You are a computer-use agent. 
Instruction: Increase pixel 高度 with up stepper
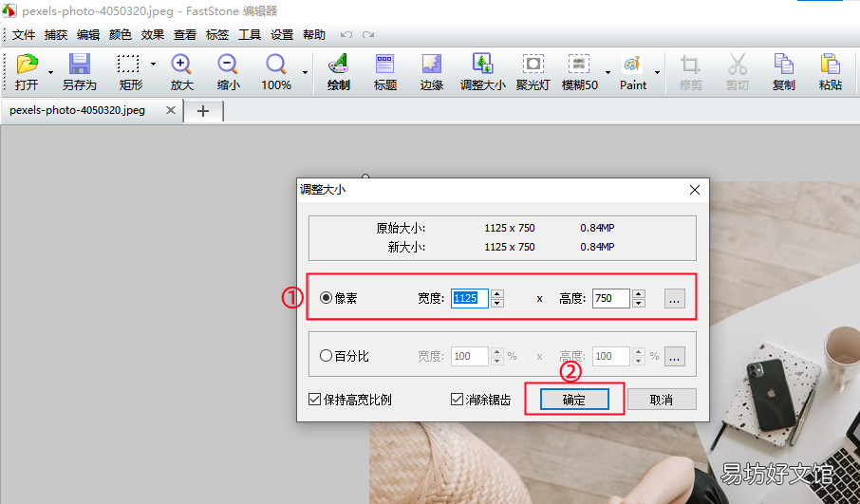[639, 293]
